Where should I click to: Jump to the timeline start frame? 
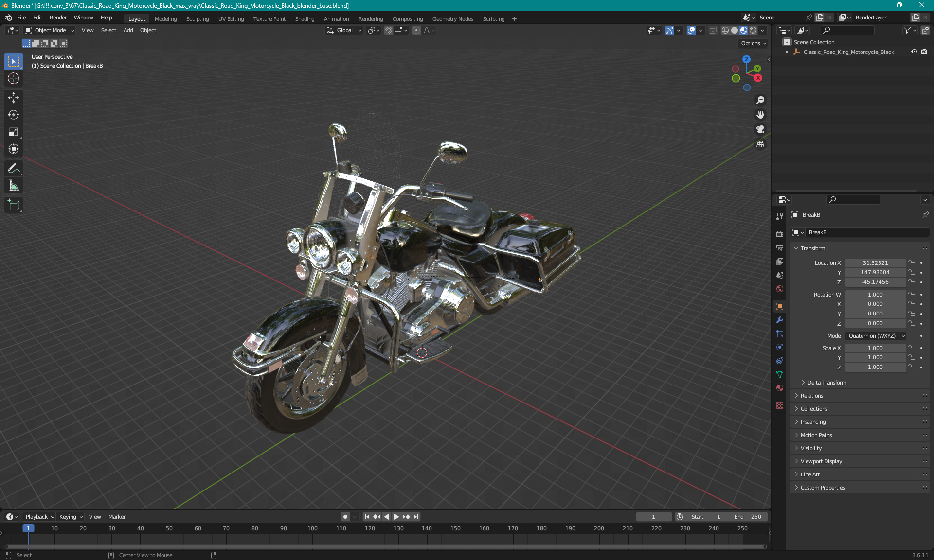(367, 517)
